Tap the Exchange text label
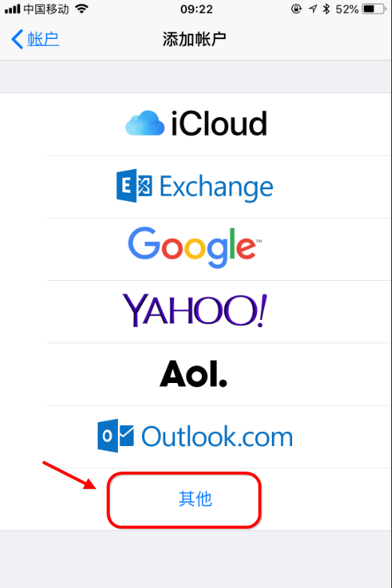The width and height of the screenshot is (392, 588). pyautogui.click(x=216, y=187)
